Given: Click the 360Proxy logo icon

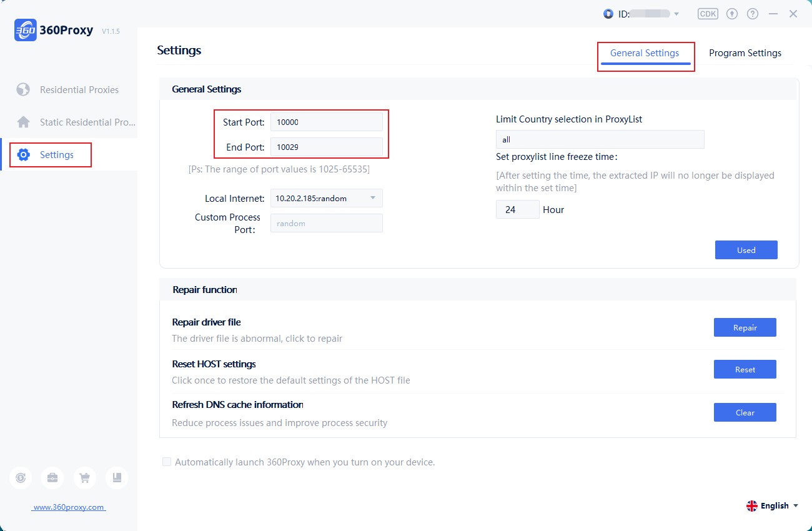Looking at the screenshot, I should coord(26,30).
